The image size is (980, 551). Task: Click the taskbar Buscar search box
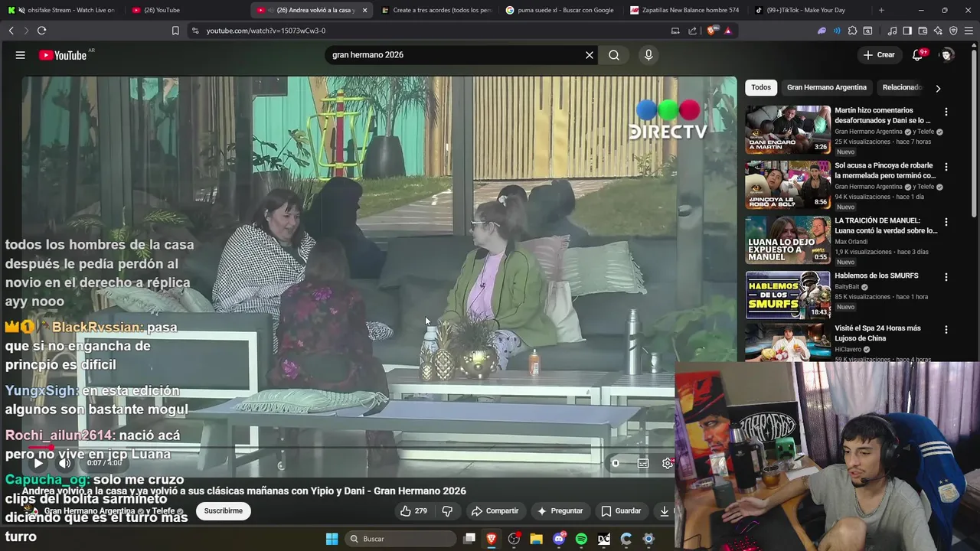pyautogui.click(x=400, y=539)
